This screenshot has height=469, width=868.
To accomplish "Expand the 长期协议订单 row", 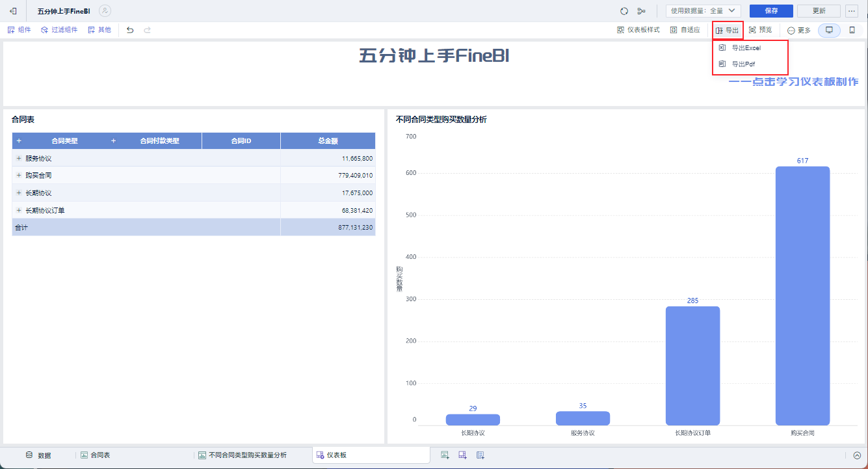I will (x=19, y=211).
